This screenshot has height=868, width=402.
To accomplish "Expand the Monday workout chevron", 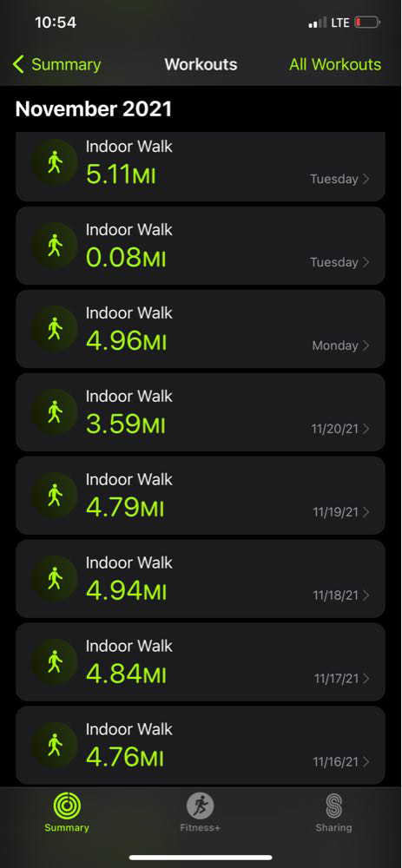I will pos(366,345).
